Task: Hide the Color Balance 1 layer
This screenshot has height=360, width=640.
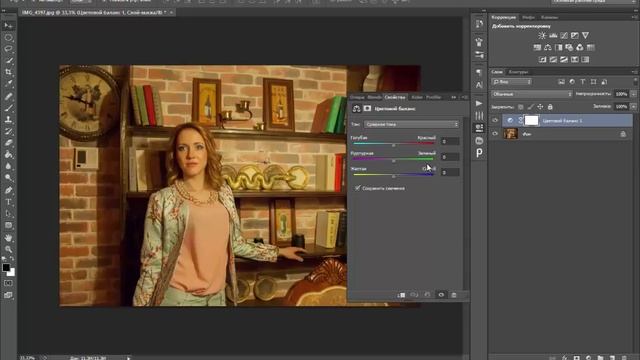Action: pos(495,120)
